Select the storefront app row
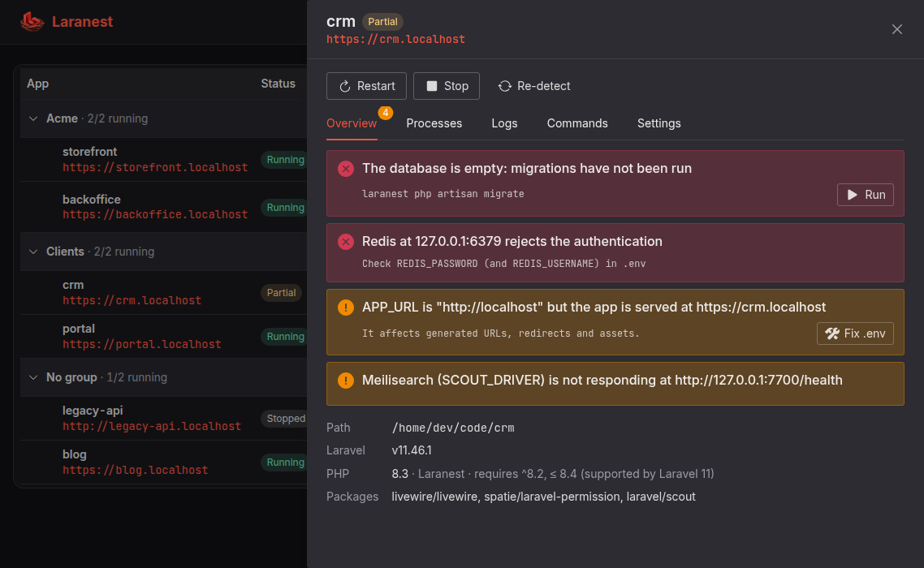The height and width of the screenshot is (568, 924). click(164, 160)
